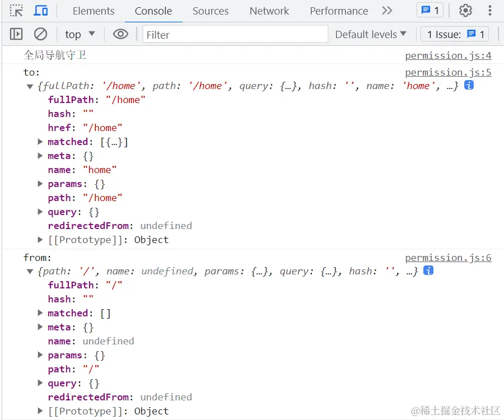This screenshot has width=504, height=420.
Task: Expand matched: [{…}] in to object
Action: point(40,142)
